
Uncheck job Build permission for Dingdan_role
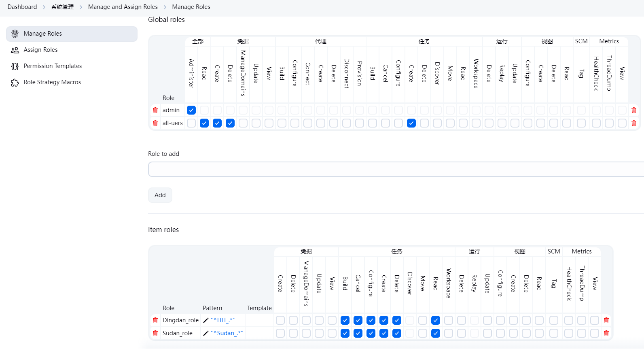click(x=345, y=320)
